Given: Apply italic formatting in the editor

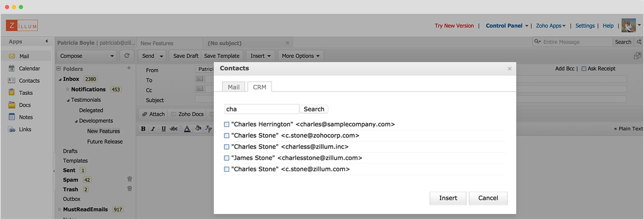Looking at the screenshot, I should point(153,129).
